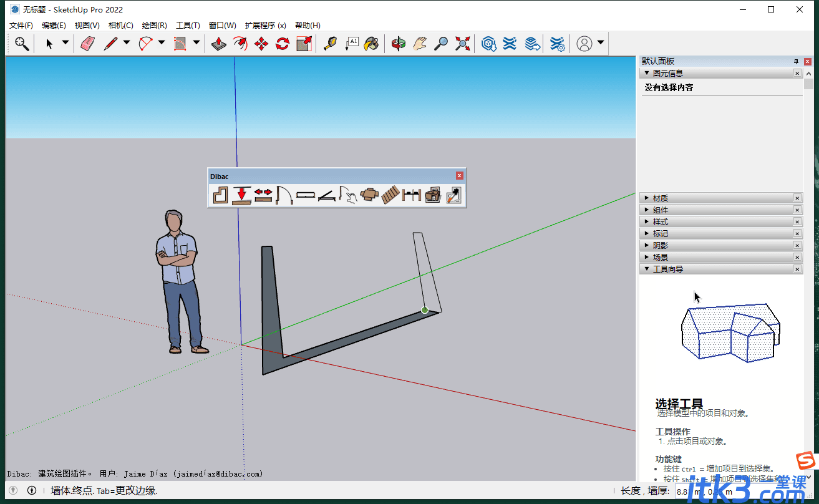Select the Arc drawing tool
Image resolution: width=819 pixels, height=504 pixels.
tap(146, 44)
